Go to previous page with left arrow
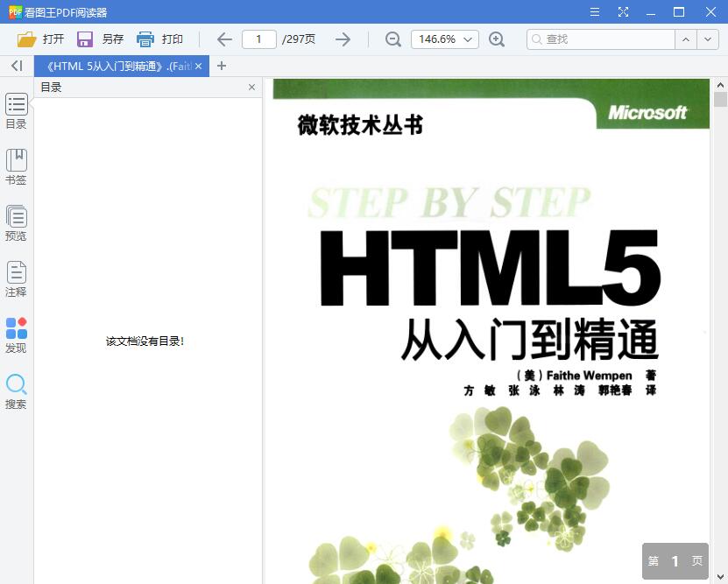 (224, 39)
